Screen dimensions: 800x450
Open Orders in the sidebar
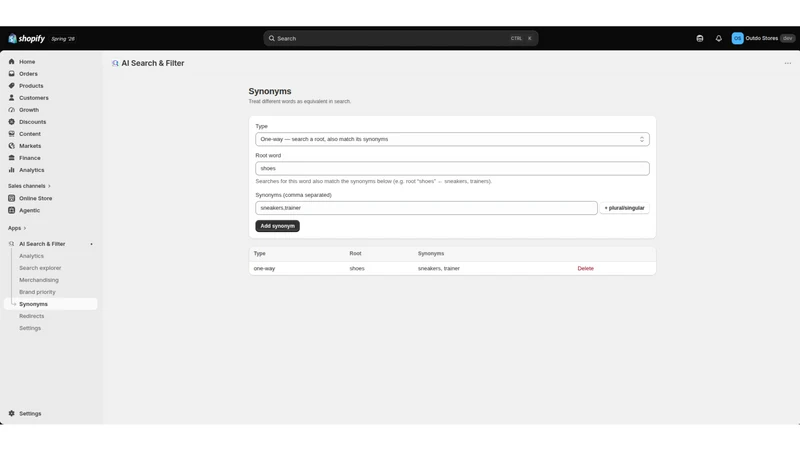point(28,73)
